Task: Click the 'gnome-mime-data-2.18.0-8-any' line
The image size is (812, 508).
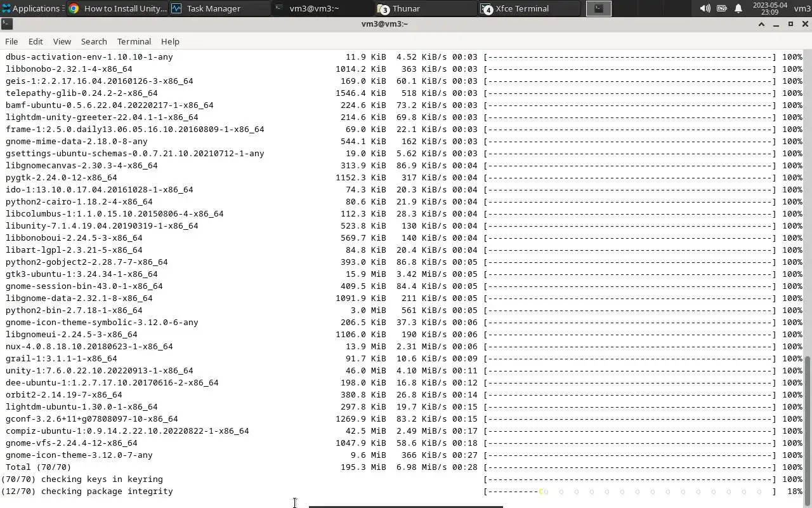Action: (x=77, y=142)
